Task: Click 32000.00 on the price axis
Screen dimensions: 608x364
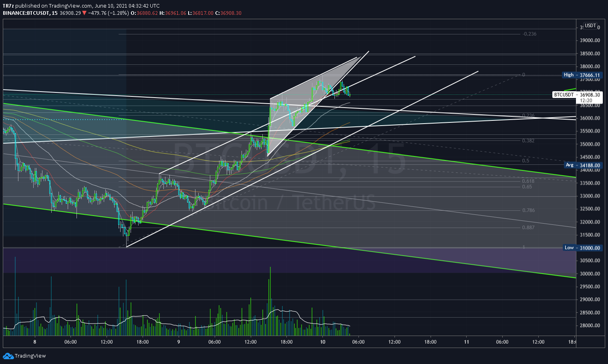Action: point(590,222)
